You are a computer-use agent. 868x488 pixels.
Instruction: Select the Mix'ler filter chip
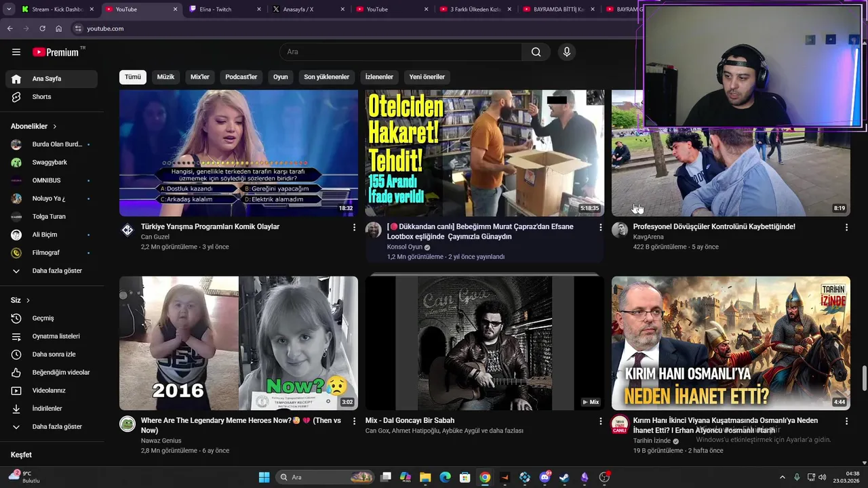(200, 77)
